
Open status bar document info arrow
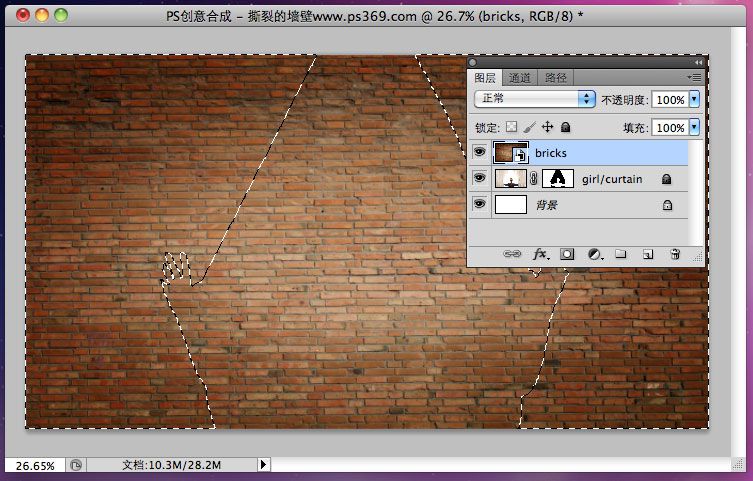(263, 465)
